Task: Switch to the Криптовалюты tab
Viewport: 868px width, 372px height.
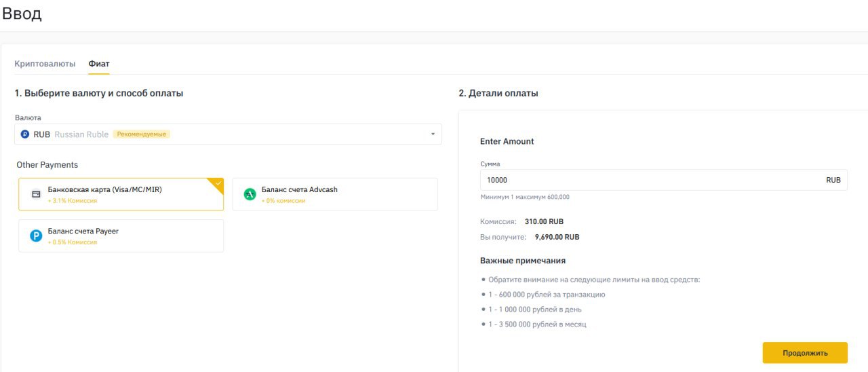Action: pos(45,64)
